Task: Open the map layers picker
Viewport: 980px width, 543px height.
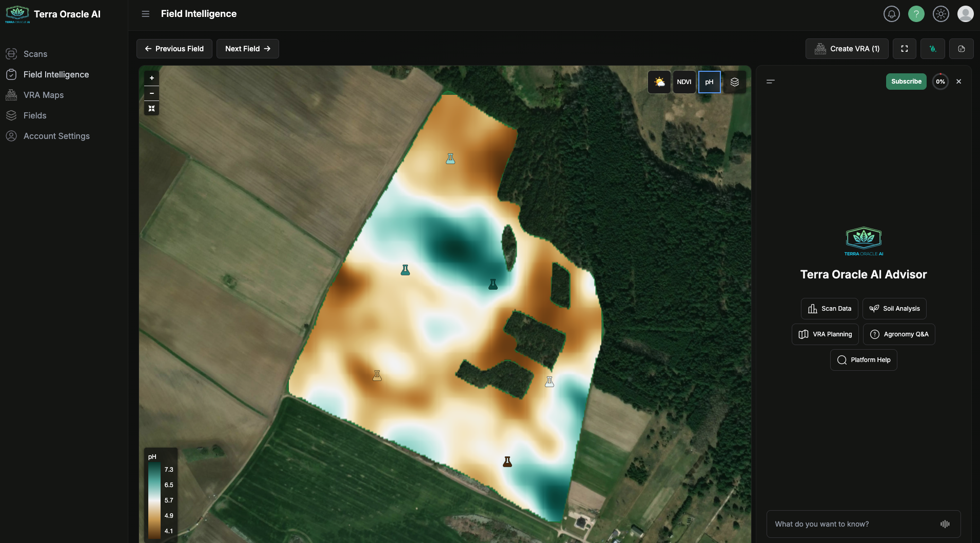Action: [735, 82]
